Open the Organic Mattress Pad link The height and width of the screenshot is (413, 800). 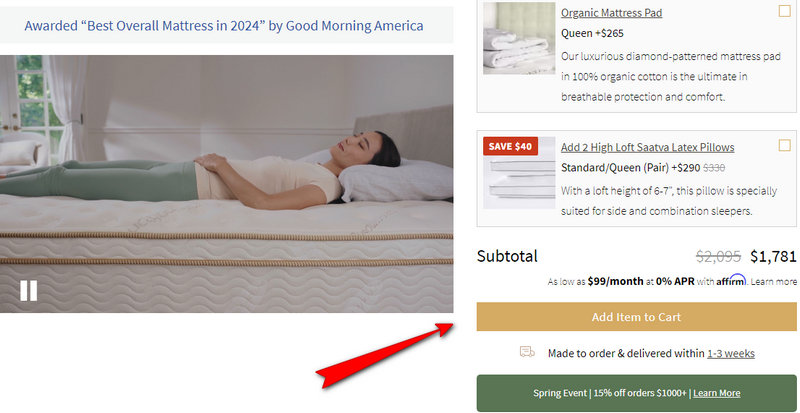(x=611, y=13)
